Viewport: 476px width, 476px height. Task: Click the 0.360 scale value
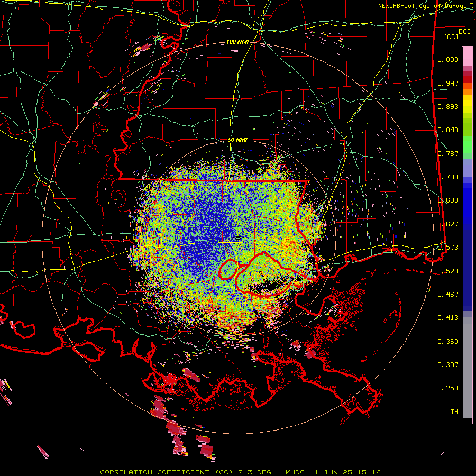[448, 341]
